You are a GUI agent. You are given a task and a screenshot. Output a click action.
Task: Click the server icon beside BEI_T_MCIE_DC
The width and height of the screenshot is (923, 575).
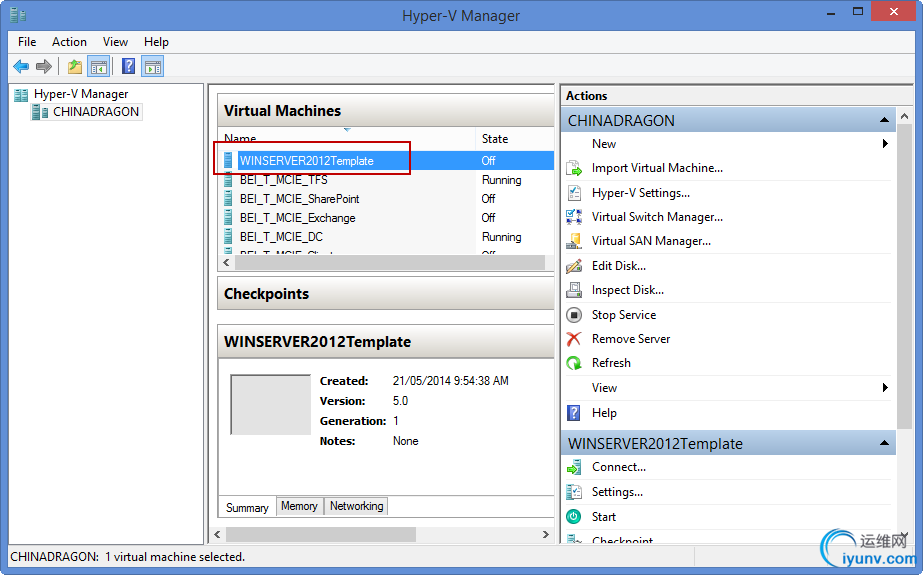click(228, 237)
